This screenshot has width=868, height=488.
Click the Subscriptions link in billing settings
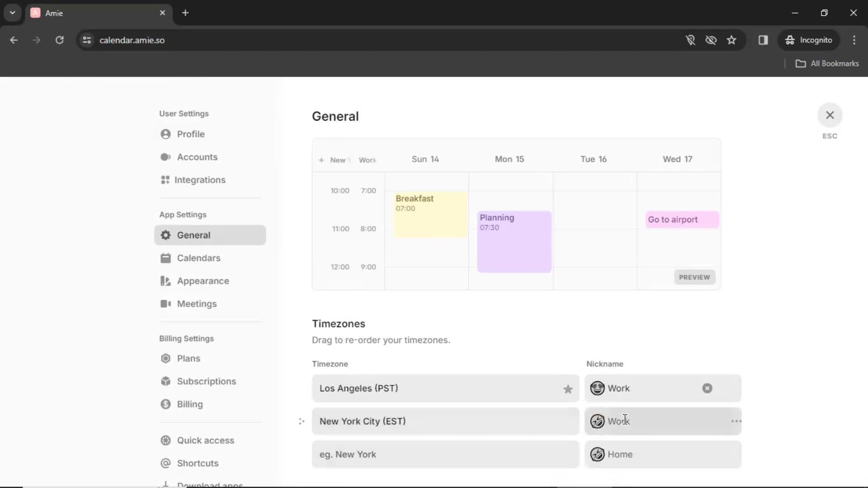[x=207, y=381]
